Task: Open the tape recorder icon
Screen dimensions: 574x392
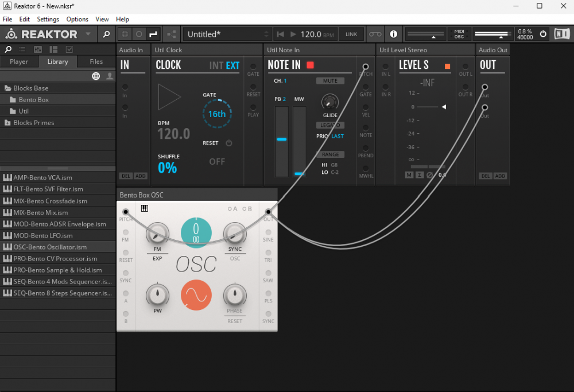Action: [x=375, y=34]
